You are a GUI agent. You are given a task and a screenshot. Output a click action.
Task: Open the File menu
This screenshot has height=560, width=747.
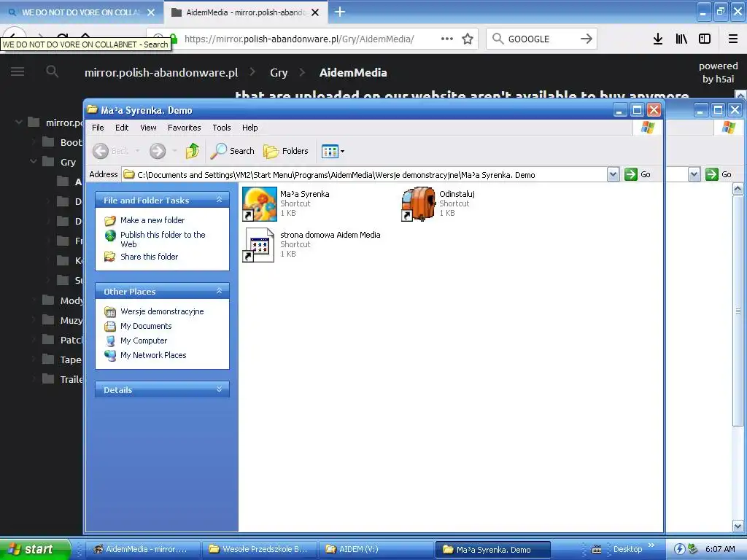98,128
